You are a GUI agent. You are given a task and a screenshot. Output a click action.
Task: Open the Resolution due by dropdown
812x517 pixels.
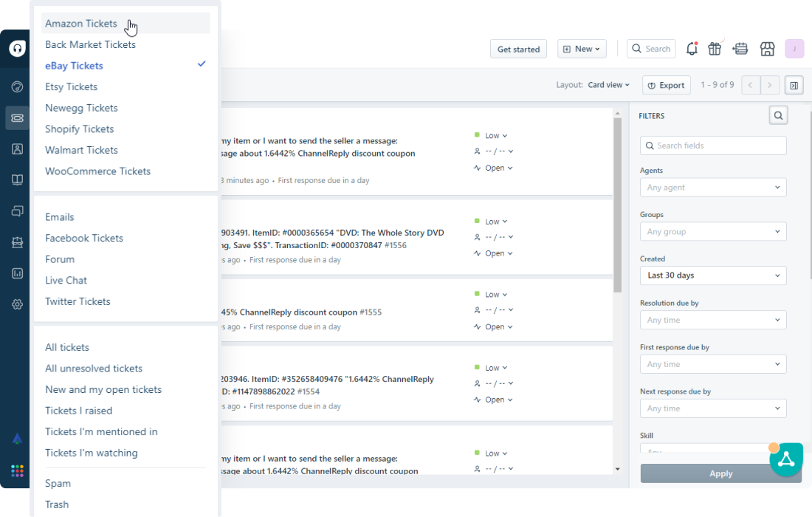point(713,320)
